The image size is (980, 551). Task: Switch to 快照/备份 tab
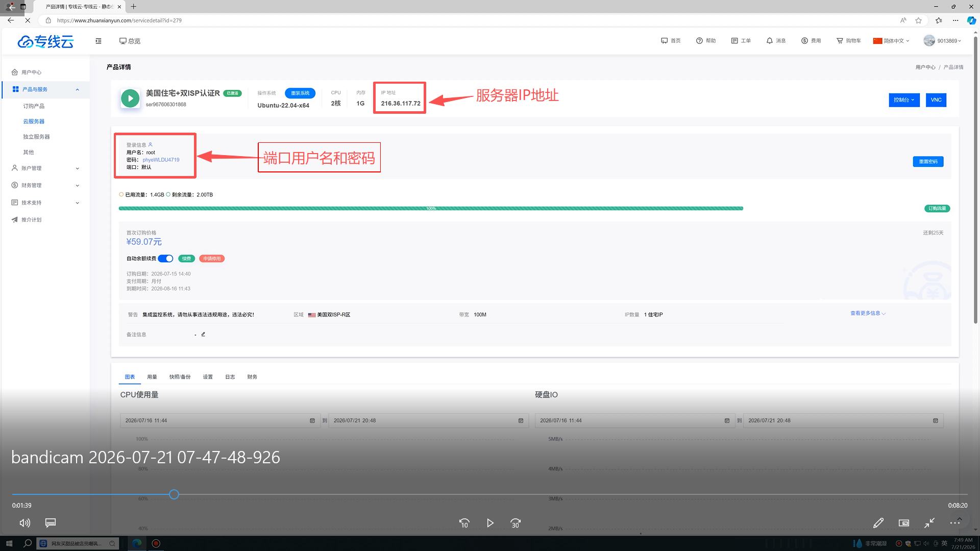point(180,377)
